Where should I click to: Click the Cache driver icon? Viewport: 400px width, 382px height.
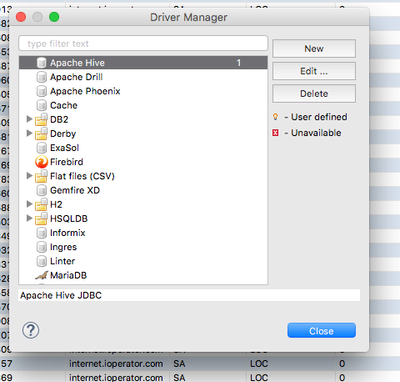tap(41, 105)
